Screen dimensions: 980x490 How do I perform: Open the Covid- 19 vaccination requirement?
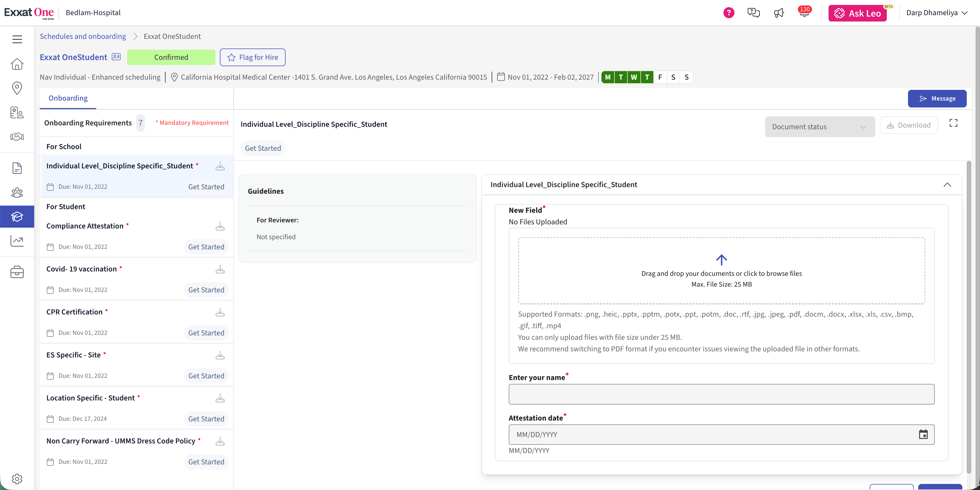point(82,269)
